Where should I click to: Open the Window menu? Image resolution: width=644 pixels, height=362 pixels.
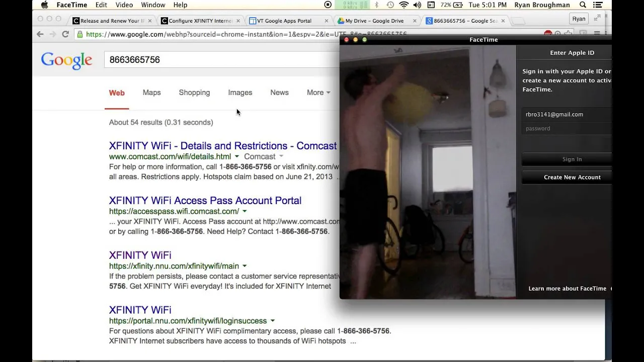click(x=153, y=5)
